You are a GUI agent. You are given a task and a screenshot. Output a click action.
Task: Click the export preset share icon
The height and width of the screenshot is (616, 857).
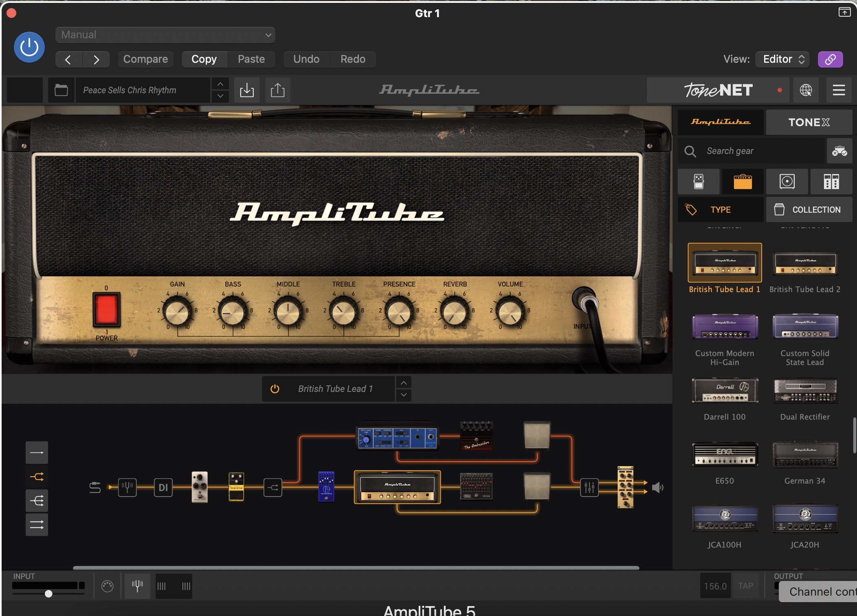pyautogui.click(x=278, y=90)
